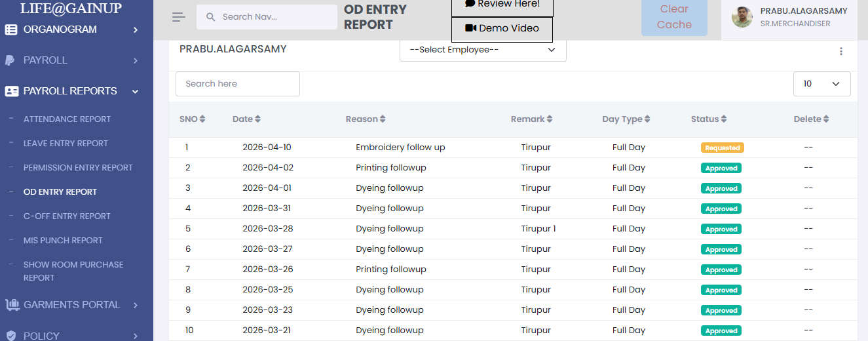Click the Demo Video button

pyautogui.click(x=502, y=29)
